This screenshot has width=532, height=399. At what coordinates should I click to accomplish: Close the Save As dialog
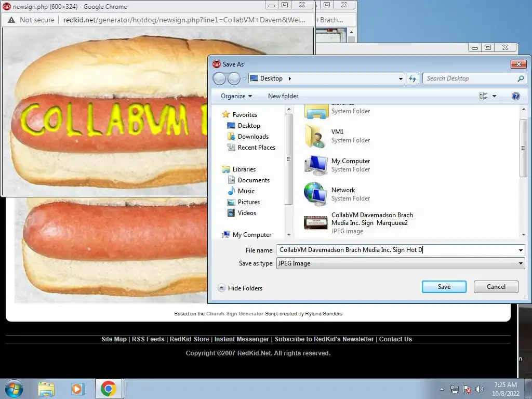pos(518,64)
